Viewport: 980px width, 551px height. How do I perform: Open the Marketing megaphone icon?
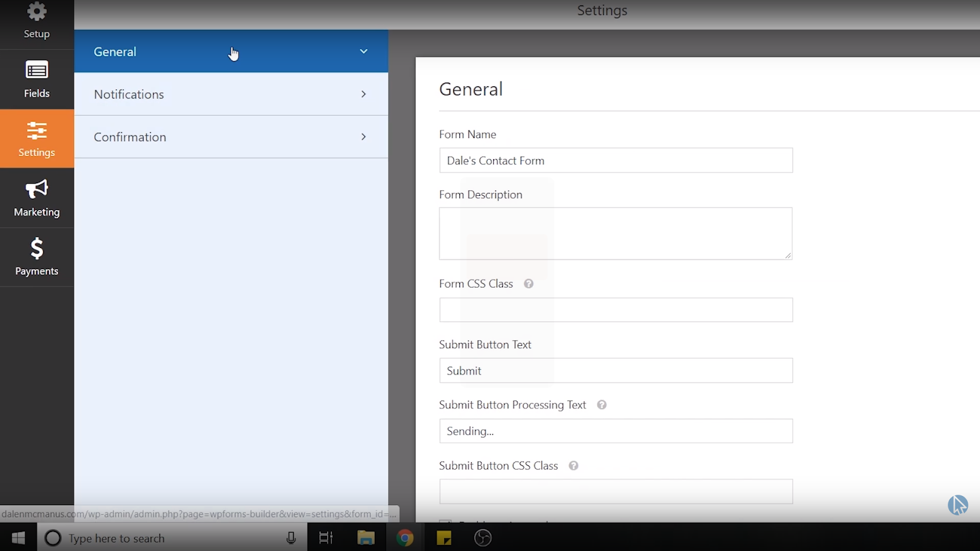[37, 189]
